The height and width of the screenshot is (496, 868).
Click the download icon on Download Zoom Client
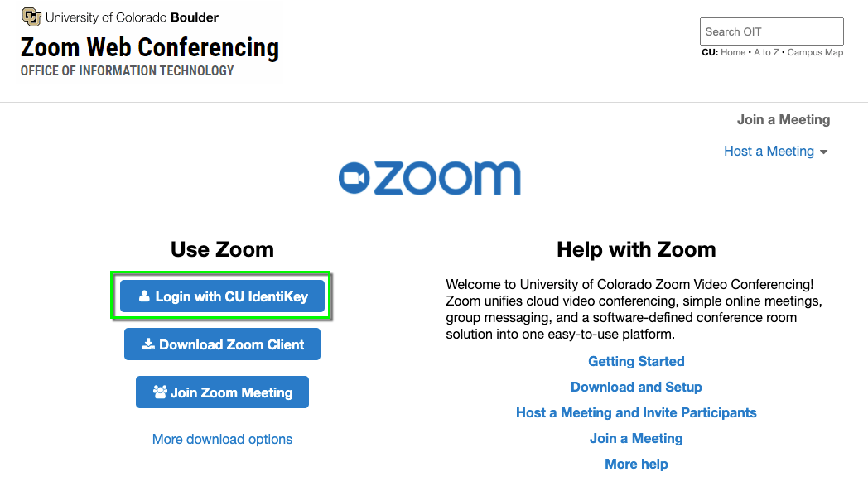(x=148, y=344)
